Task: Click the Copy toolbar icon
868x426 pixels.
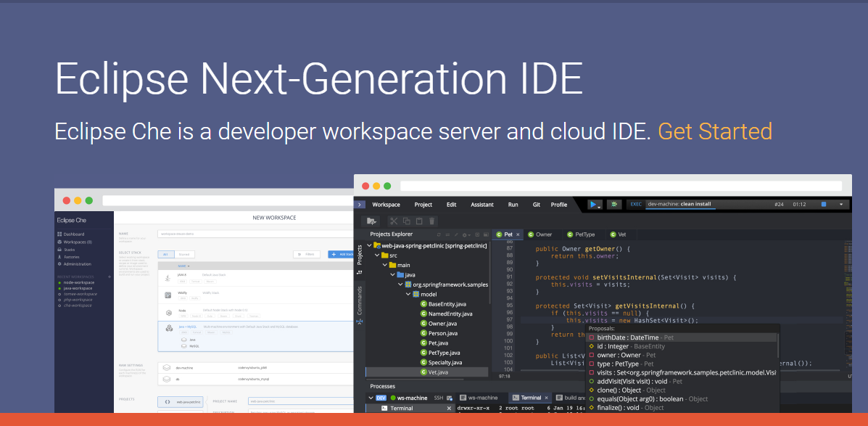Action: click(407, 221)
